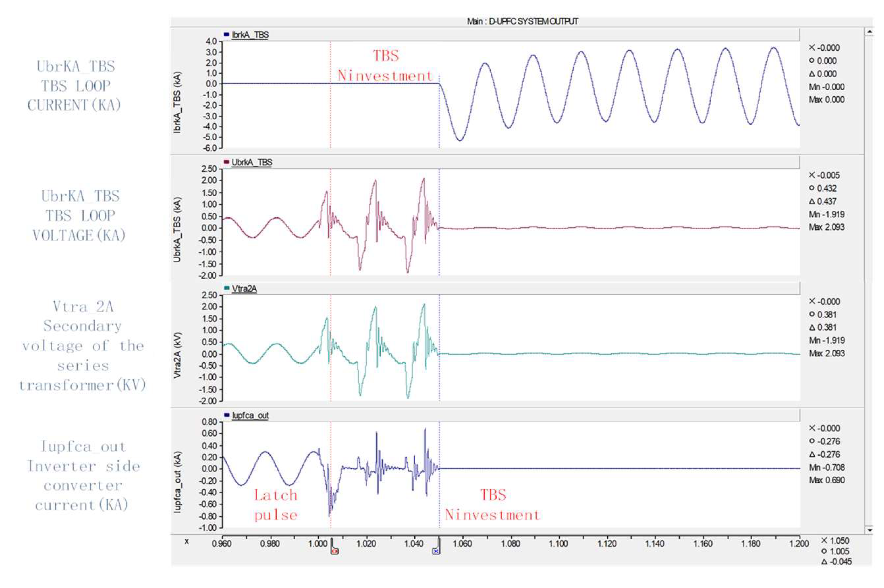Select the UbrkA_TBS curve legend label

252,162
